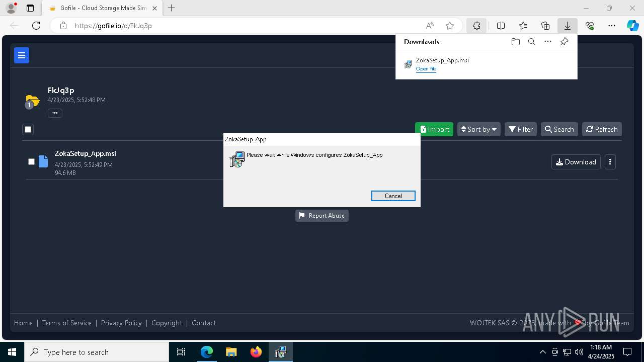Click the Downloads toolbar icon

(x=567, y=26)
